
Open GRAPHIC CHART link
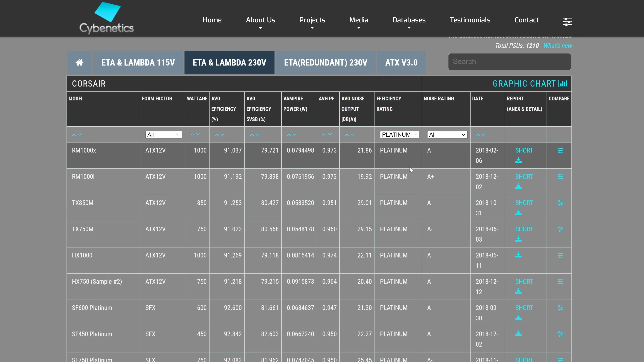point(530,83)
